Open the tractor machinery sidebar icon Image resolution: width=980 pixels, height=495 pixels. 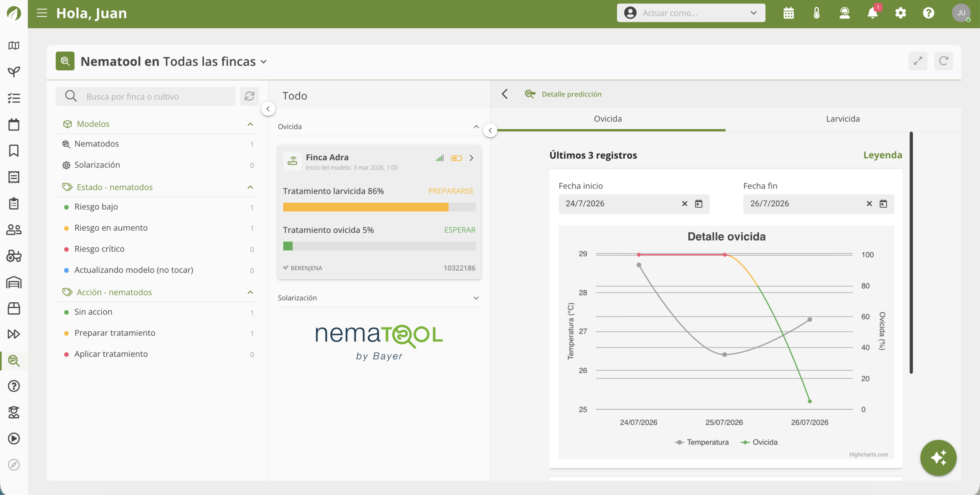click(14, 256)
